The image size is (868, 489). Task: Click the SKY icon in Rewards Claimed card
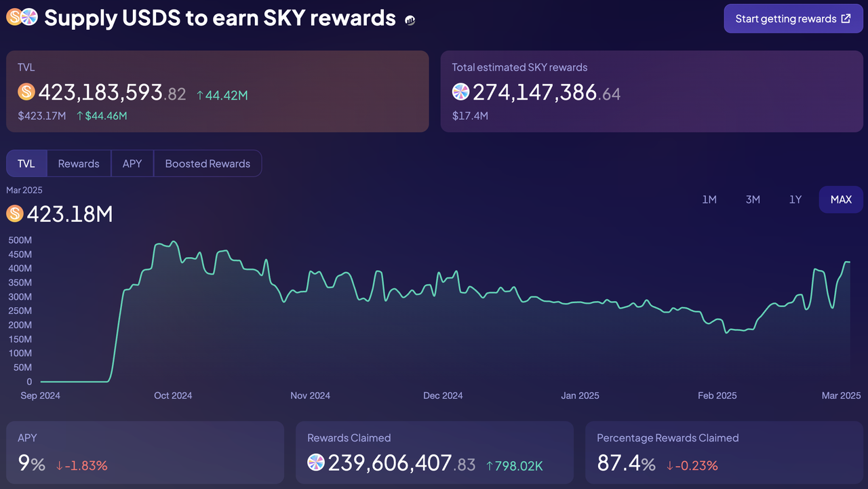click(x=316, y=463)
